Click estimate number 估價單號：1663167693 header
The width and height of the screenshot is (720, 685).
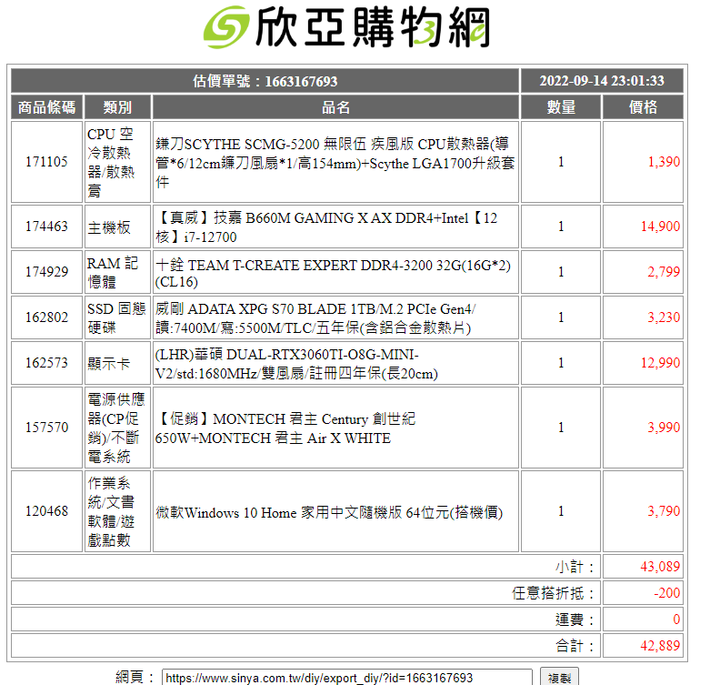tap(265, 81)
